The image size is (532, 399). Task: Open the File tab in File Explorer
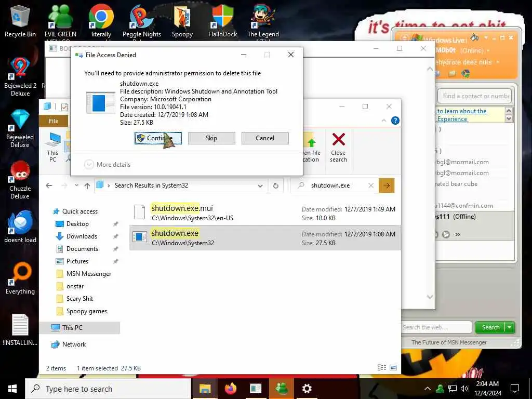(54, 121)
